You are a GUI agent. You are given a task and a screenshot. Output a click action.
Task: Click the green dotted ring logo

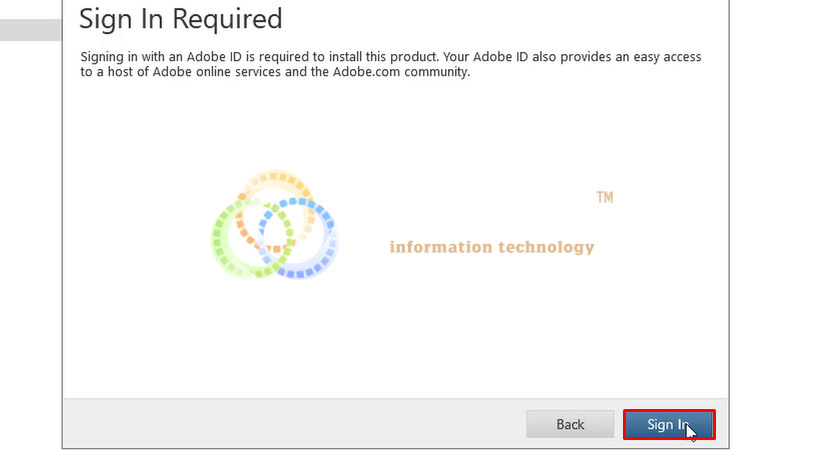(x=253, y=239)
